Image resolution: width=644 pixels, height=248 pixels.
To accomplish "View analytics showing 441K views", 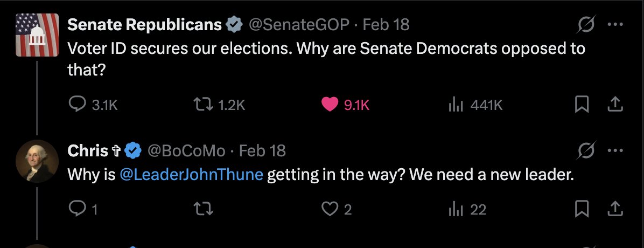I will click(x=475, y=105).
